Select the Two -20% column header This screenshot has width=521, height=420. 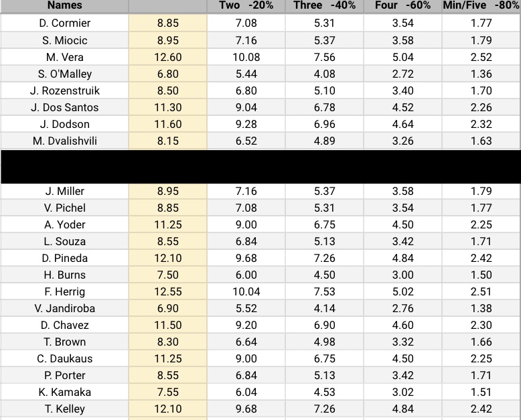[x=246, y=5]
